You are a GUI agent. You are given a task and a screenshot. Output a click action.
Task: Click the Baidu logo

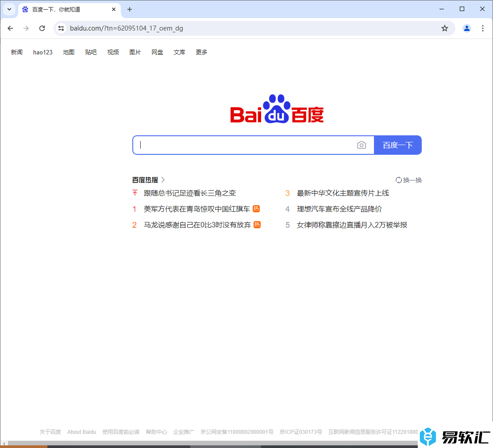click(x=277, y=109)
